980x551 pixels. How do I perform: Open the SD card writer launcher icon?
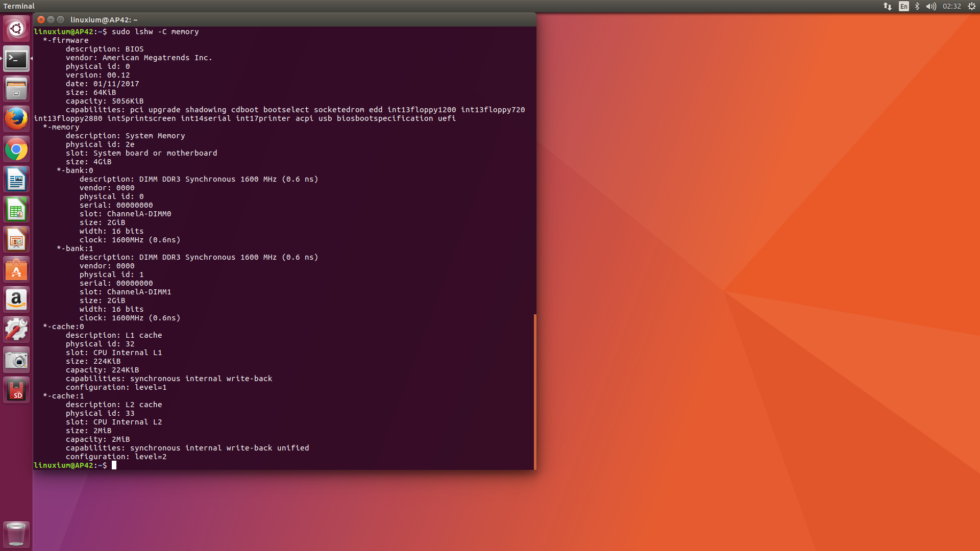[16, 390]
